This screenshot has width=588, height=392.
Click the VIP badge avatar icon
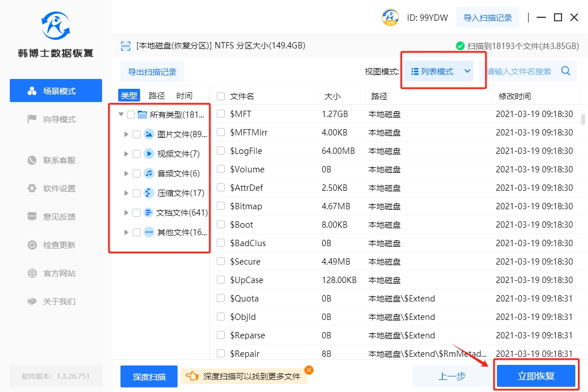click(x=390, y=17)
